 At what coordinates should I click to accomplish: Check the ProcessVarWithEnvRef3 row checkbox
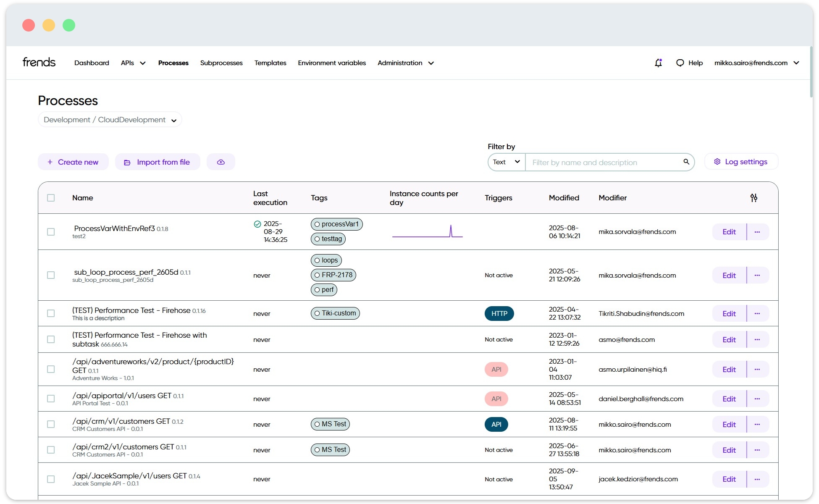click(51, 232)
